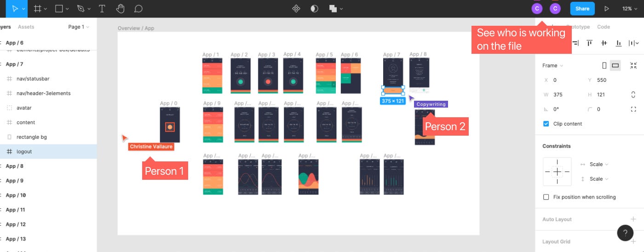This screenshot has height=252, width=644.
Task: Add Auto Layout with plus icon
Action: 633,219
